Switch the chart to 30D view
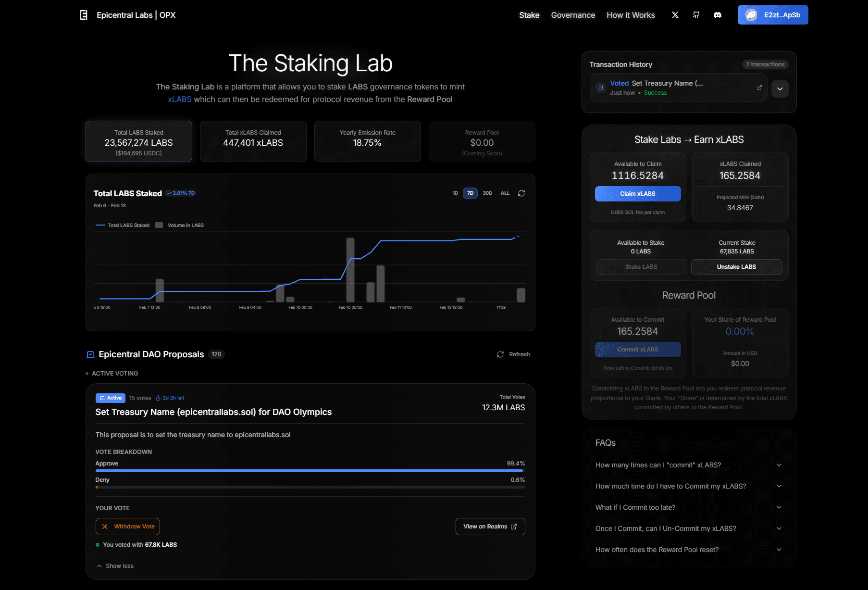Image resolution: width=868 pixels, height=590 pixels. pyautogui.click(x=487, y=193)
